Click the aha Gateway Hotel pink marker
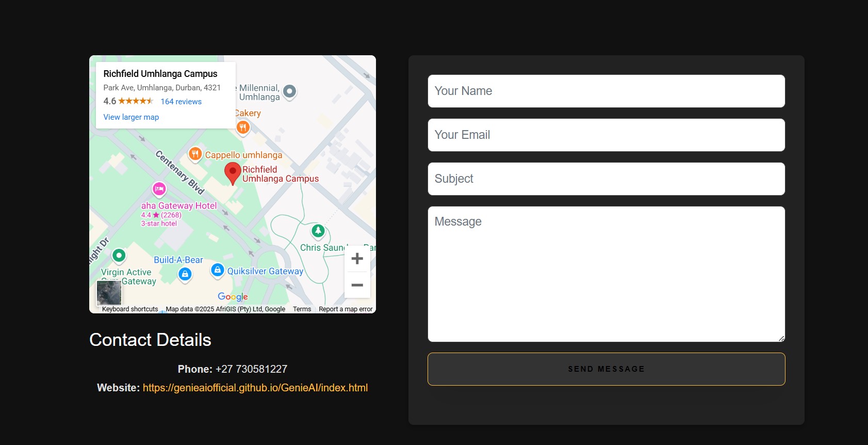Image resolution: width=868 pixels, height=445 pixels. click(x=159, y=189)
